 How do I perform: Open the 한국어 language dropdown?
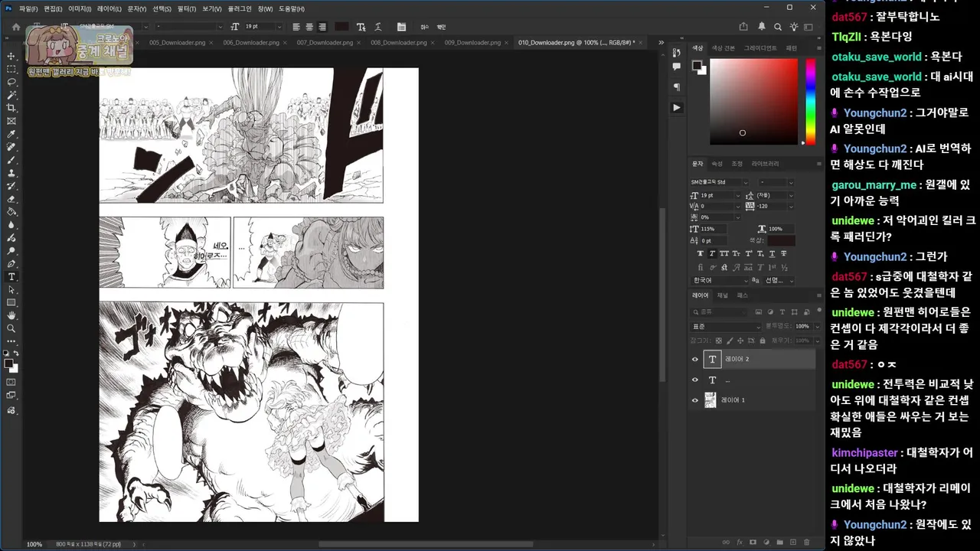(x=720, y=280)
